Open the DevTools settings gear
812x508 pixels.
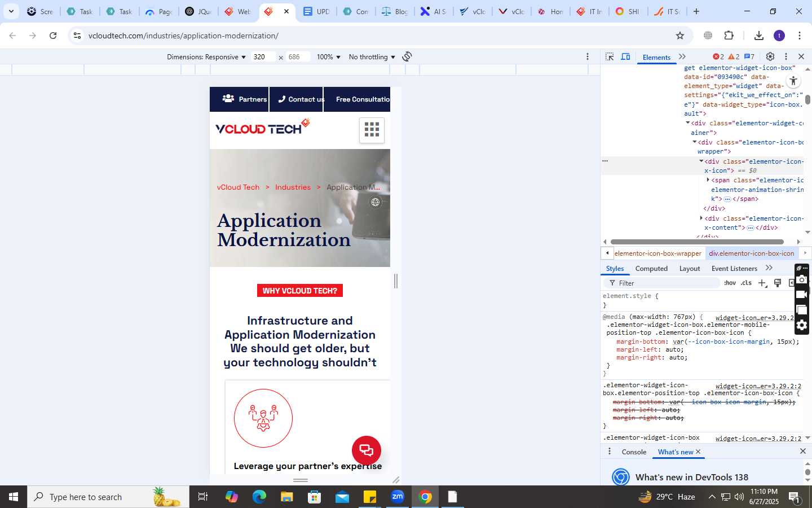click(770, 56)
